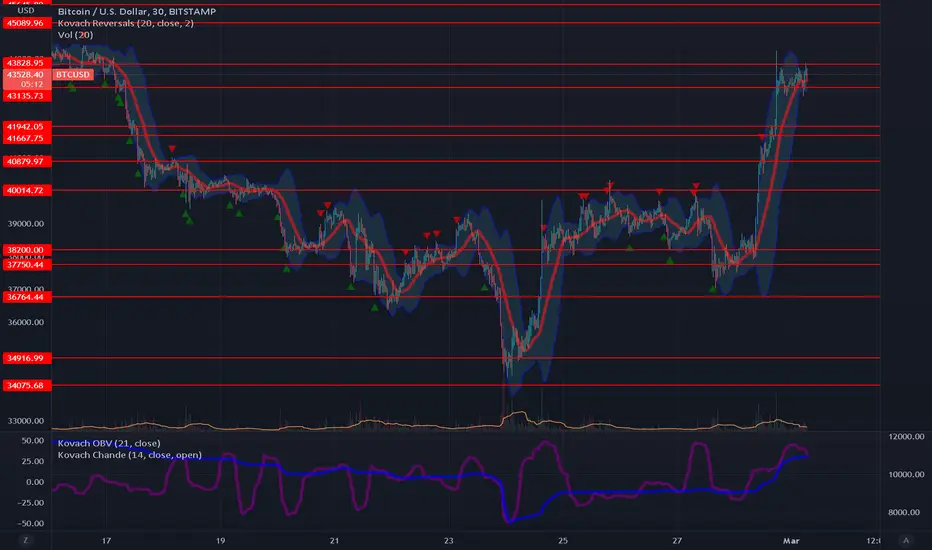Select the Kovach Reversals indicator legend
Screen dimensions: 932x550
click(125, 23)
